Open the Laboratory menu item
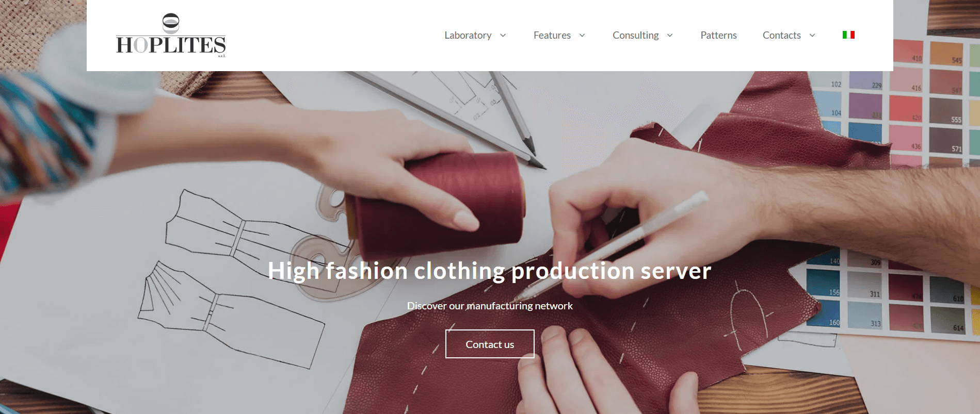Screen dimensions: 980x414 (468, 35)
